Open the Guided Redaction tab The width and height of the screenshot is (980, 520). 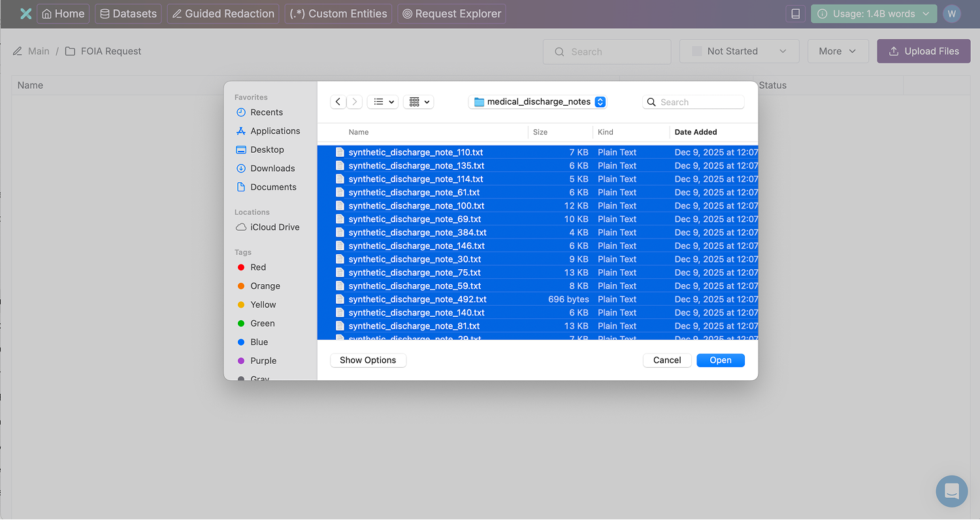[x=223, y=14]
